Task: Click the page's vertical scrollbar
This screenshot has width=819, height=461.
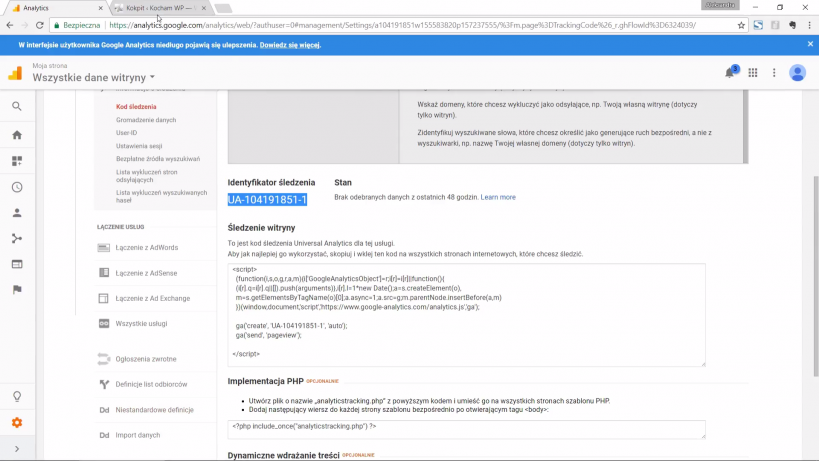Action: [x=815, y=276]
